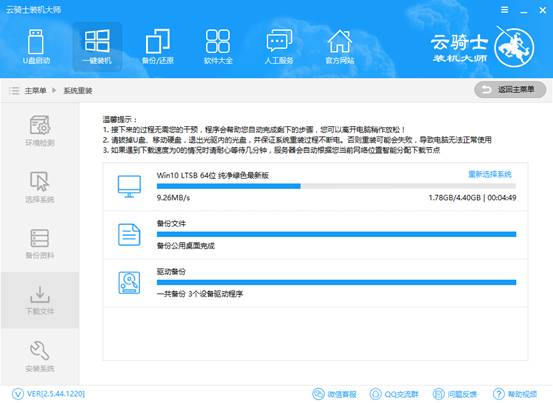The width and height of the screenshot is (553, 403).
Task: Open the hamburger menu in the title bar
Action: [x=505, y=10]
